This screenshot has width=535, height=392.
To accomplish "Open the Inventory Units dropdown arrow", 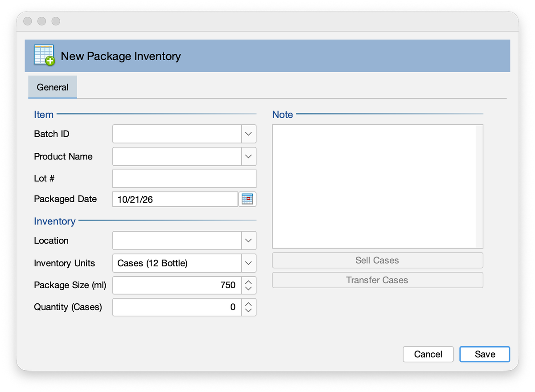I will coord(249,263).
